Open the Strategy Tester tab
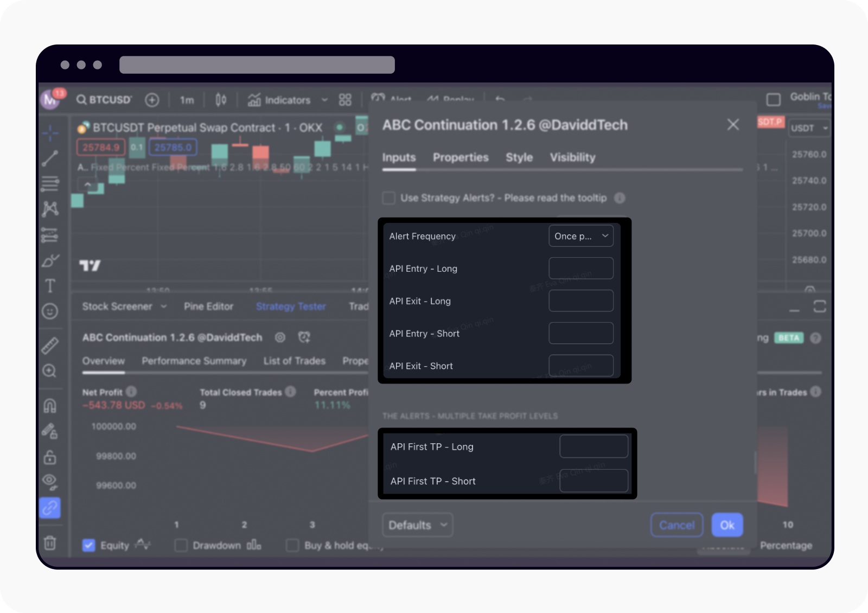 click(x=291, y=306)
